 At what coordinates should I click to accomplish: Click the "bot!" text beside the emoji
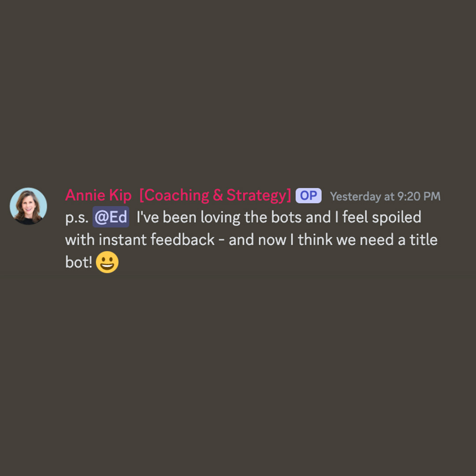point(78,262)
